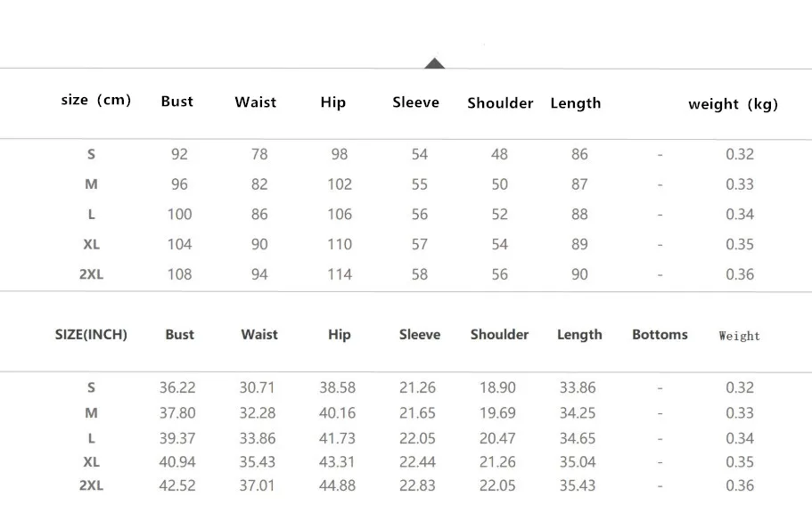Click the Hip header in the inch table
812x521 pixels.
(339, 335)
